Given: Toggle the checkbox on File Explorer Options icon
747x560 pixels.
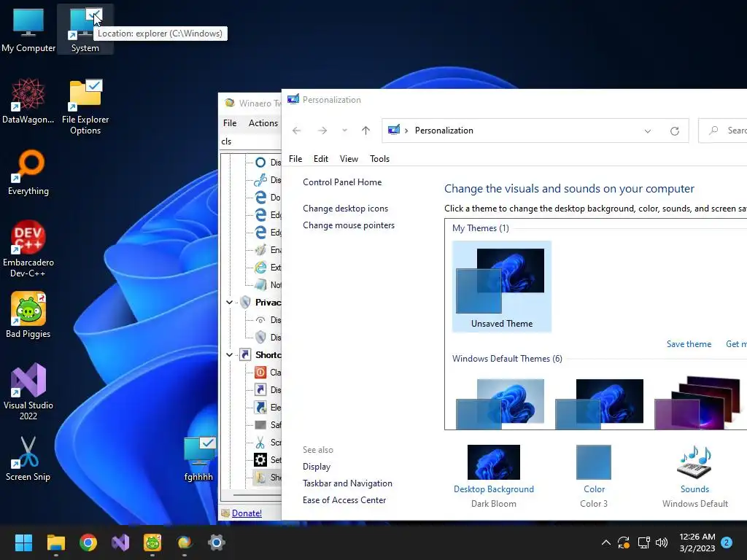Looking at the screenshot, I should point(94,86).
